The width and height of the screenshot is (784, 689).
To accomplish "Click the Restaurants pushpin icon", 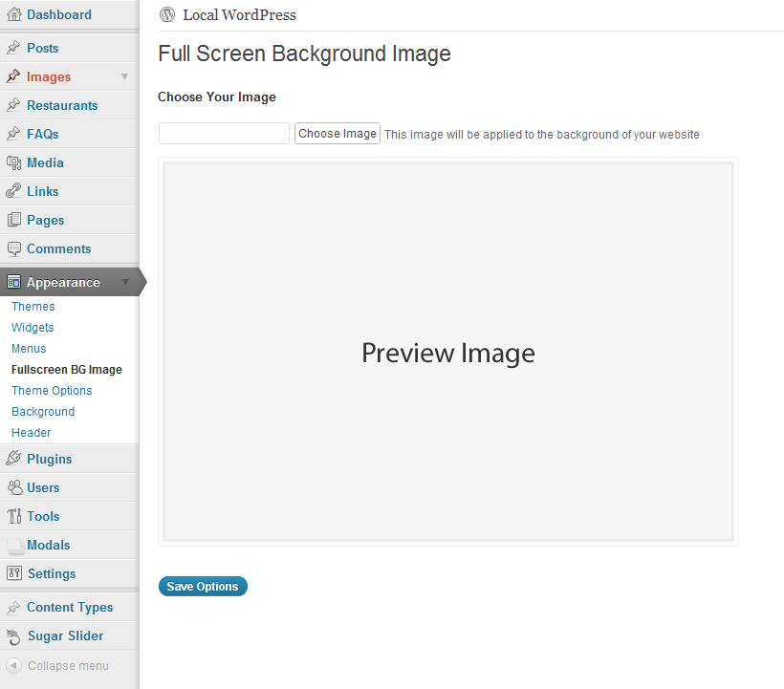I will point(14,105).
